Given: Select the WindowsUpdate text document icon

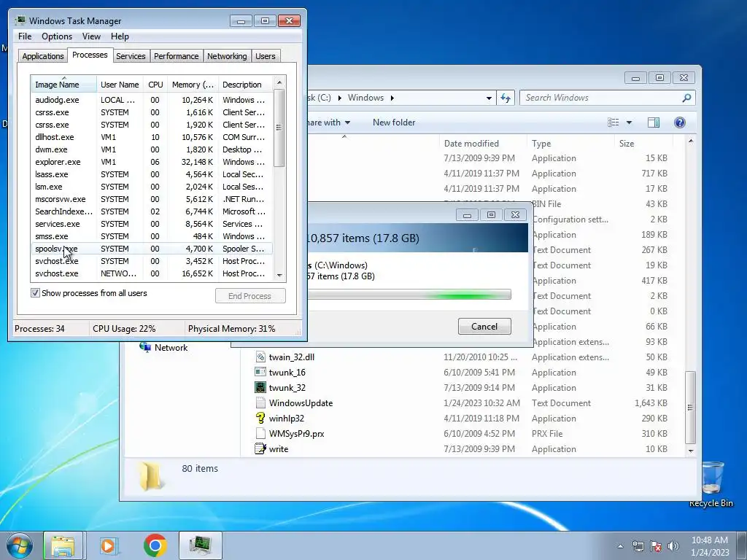Looking at the screenshot, I should (260, 402).
